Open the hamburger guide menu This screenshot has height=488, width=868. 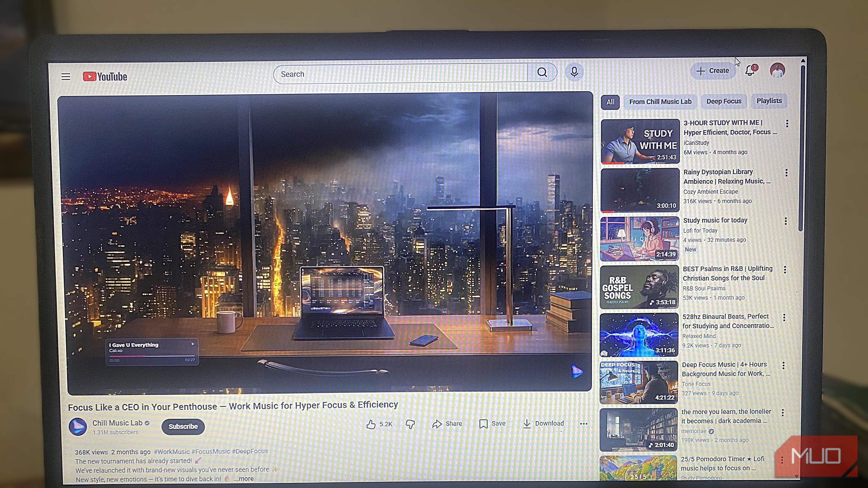66,77
